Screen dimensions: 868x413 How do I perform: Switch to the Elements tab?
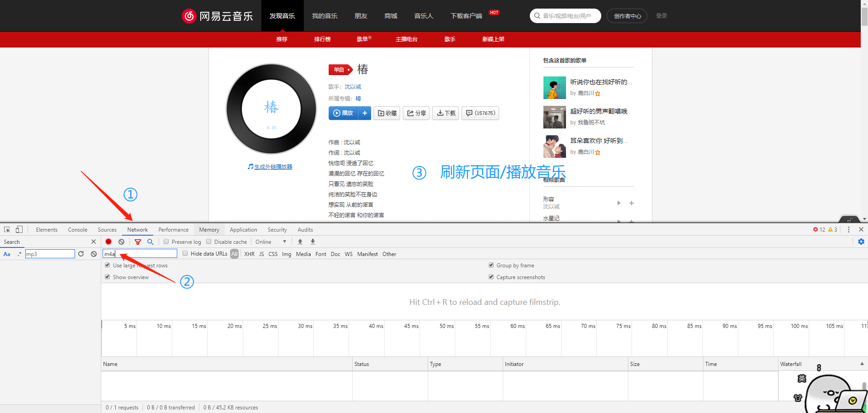[47, 229]
